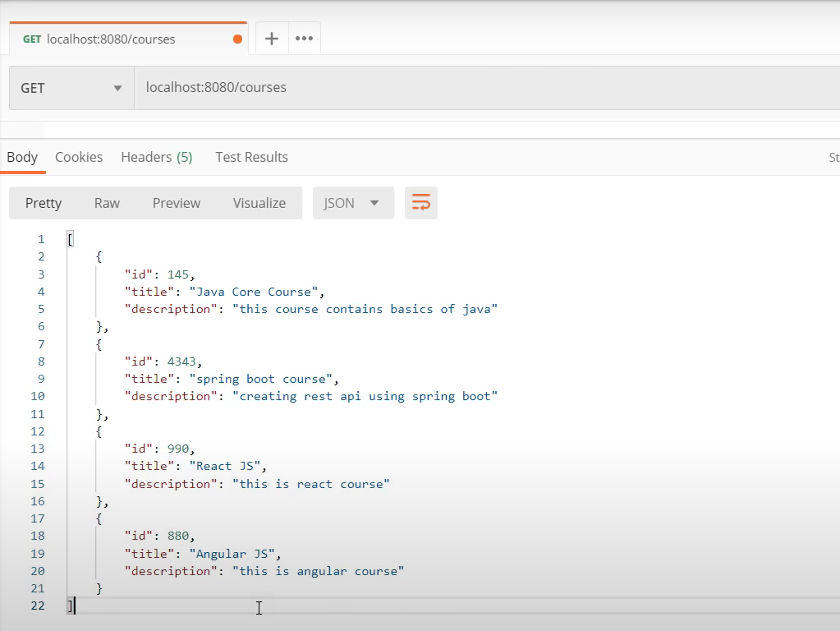Click the request URL input field
Image resolution: width=840 pixels, height=631 pixels.
click(x=486, y=88)
